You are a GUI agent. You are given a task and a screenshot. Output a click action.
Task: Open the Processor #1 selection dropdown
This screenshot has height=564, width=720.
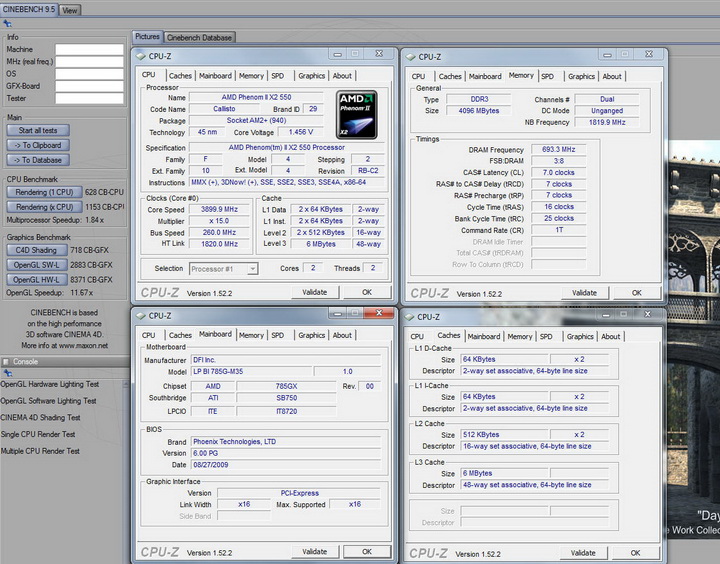coord(224,268)
